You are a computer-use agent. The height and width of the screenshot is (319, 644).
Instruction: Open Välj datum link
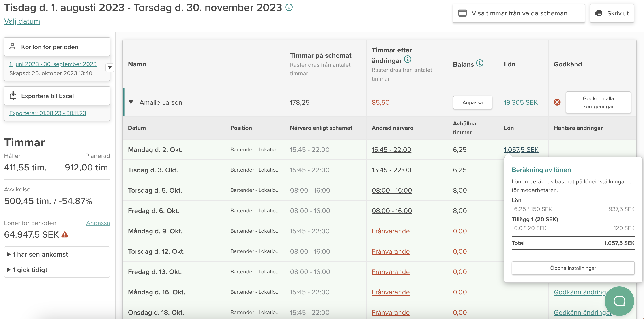(22, 21)
